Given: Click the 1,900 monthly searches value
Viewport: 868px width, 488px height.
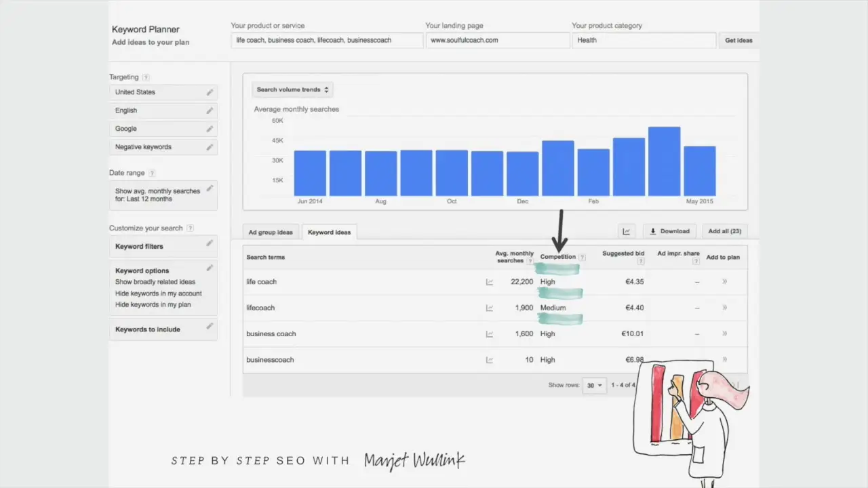Looking at the screenshot, I should click(524, 308).
